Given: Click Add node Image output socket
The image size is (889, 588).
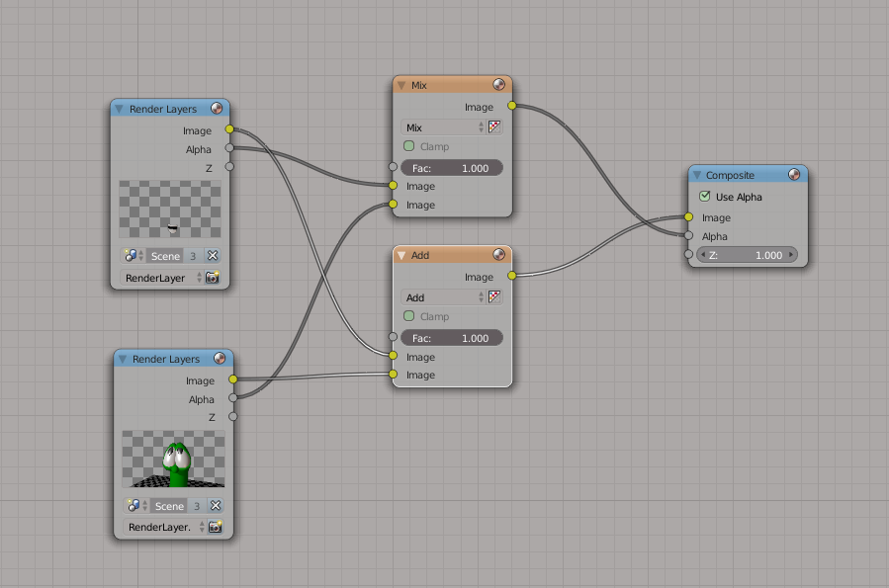Looking at the screenshot, I should pyautogui.click(x=512, y=276).
